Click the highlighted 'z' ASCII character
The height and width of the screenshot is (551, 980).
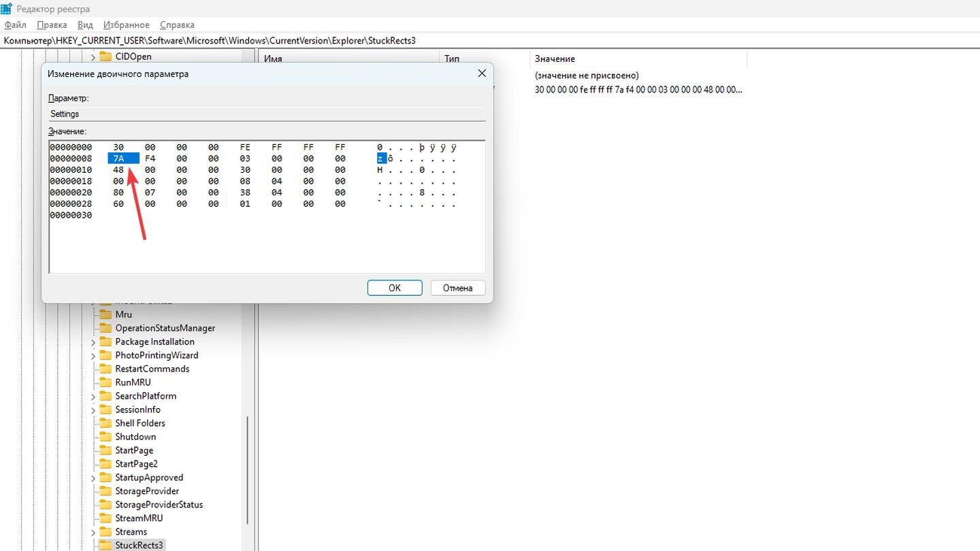[382, 158]
